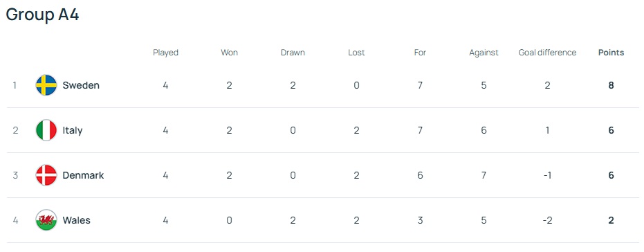The height and width of the screenshot is (252, 644).
Task: Click the Won column header
Action: [x=229, y=53]
